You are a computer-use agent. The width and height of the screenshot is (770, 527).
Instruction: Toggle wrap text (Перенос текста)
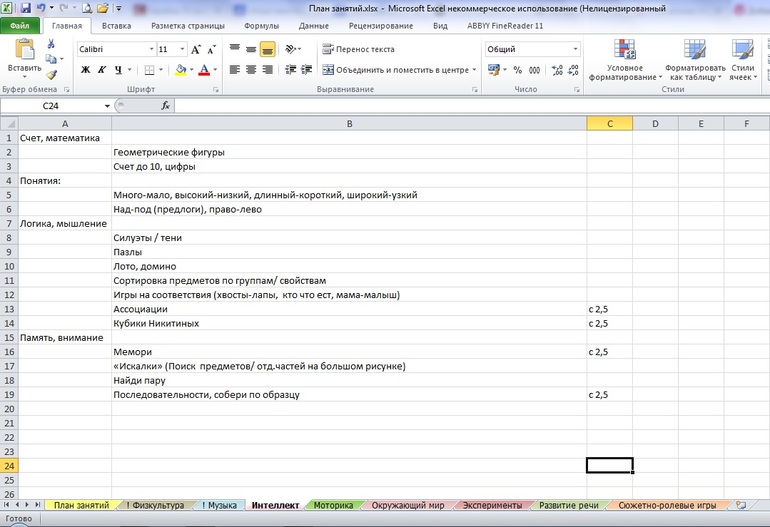pyautogui.click(x=358, y=49)
